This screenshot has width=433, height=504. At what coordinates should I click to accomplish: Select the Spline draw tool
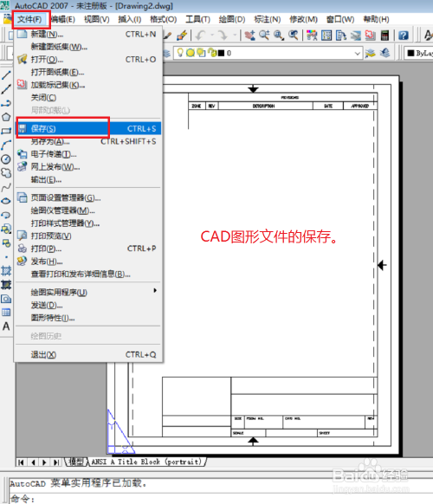(6, 187)
